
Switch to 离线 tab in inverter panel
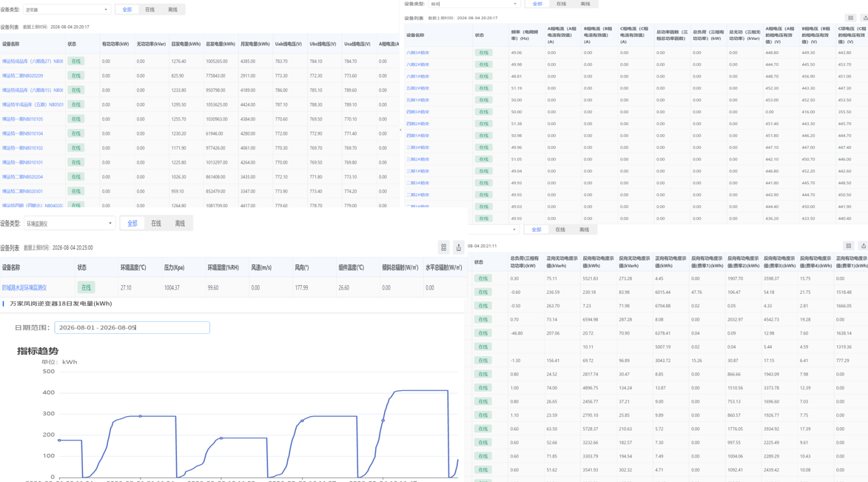[x=172, y=10]
